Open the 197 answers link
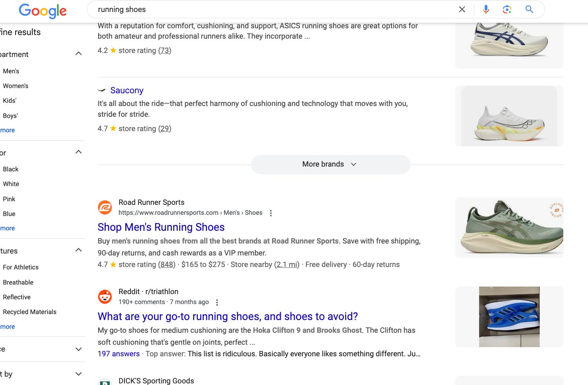Image resolution: width=588 pixels, height=385 pixels. 119,354
